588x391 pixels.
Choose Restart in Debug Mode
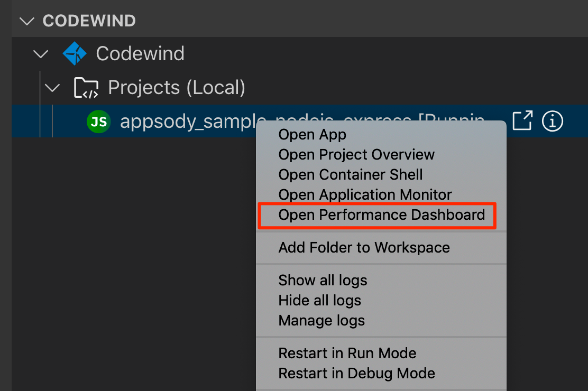tap(381, 374)
